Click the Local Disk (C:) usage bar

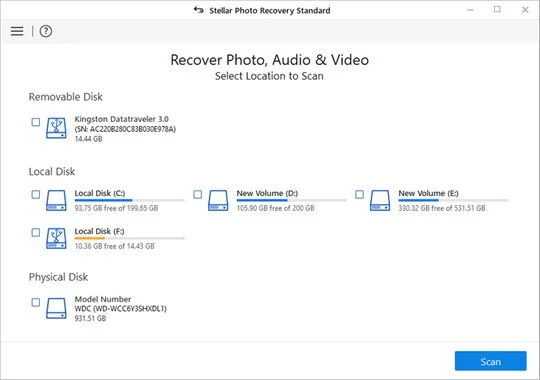point(129,200)
